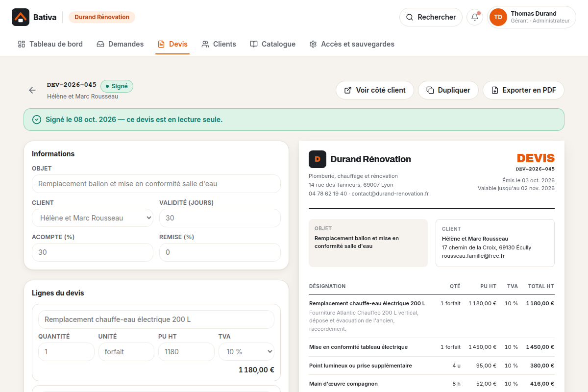
Task: Duplicate the quote with Dupliquer
Action: coord(448,90)
